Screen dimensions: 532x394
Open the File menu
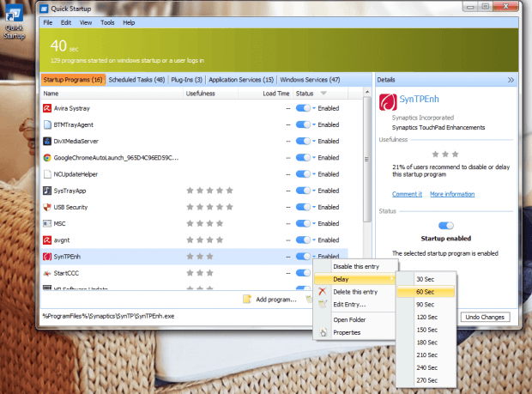48,22
